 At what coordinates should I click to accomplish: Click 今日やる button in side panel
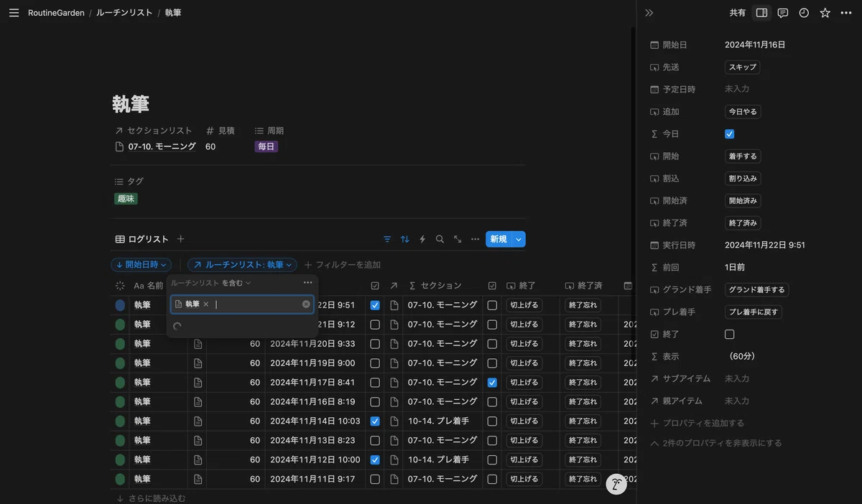[743, 111]
